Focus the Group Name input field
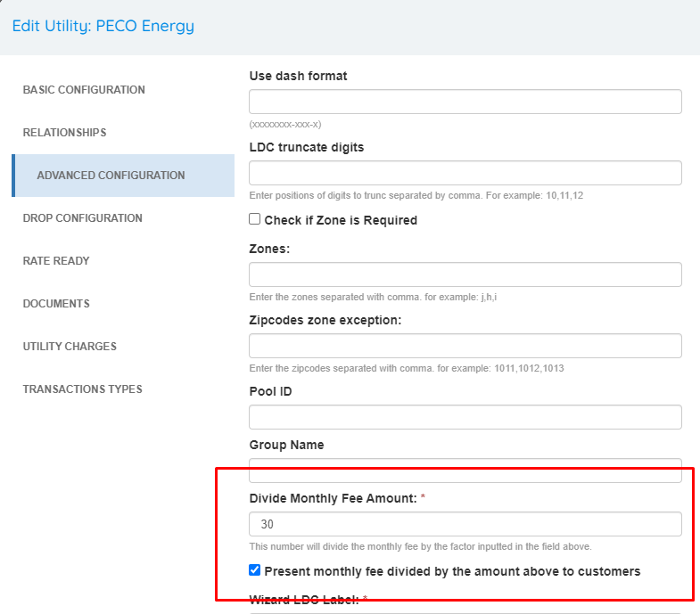 click(465, 471)
